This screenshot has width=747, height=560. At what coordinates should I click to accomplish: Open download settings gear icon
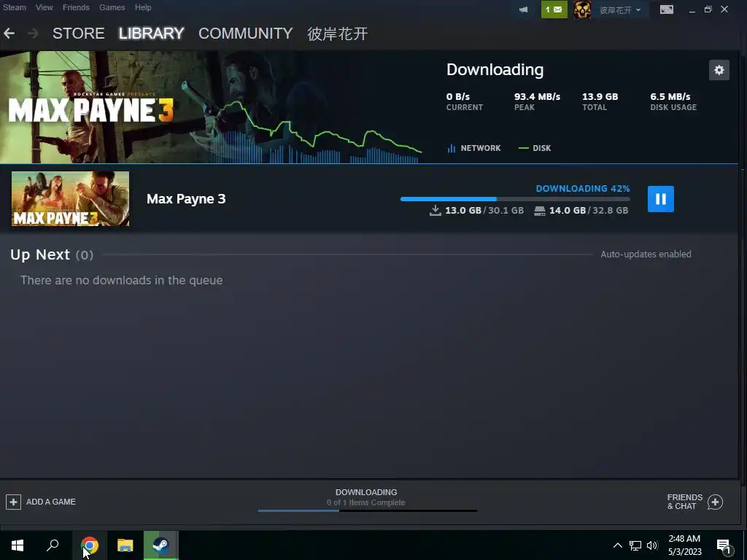pyautogui.click(x=719, y=70)
